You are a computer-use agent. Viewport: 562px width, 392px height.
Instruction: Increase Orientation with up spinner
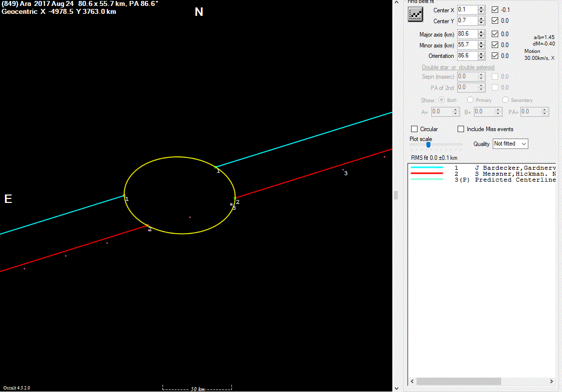point(481,53)
